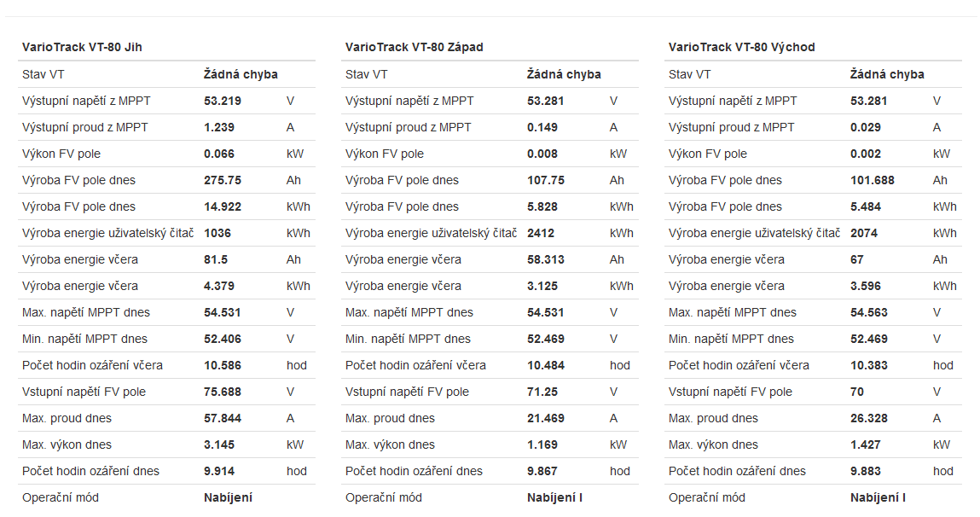The width and height of the screenshot is (980, 517).
Task: Click the 21.469 A max current value
Action: [546, 418]
